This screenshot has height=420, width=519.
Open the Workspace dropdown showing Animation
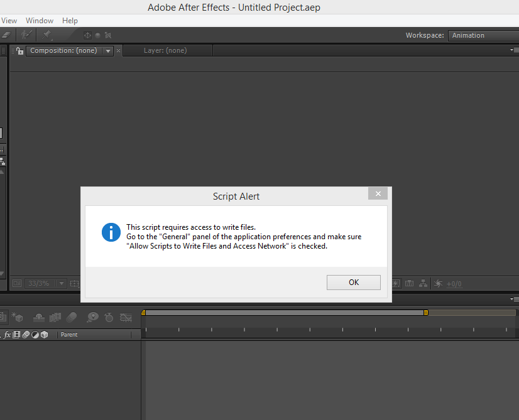484,35
